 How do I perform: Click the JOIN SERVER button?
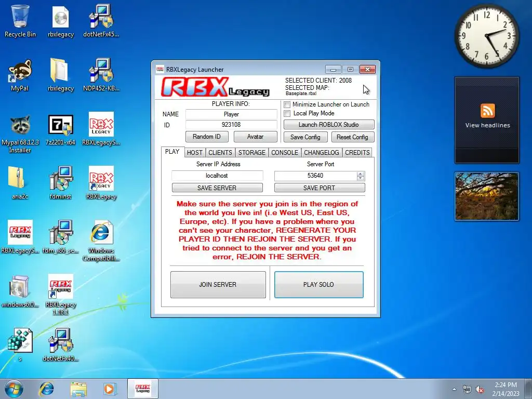point(218,284)
